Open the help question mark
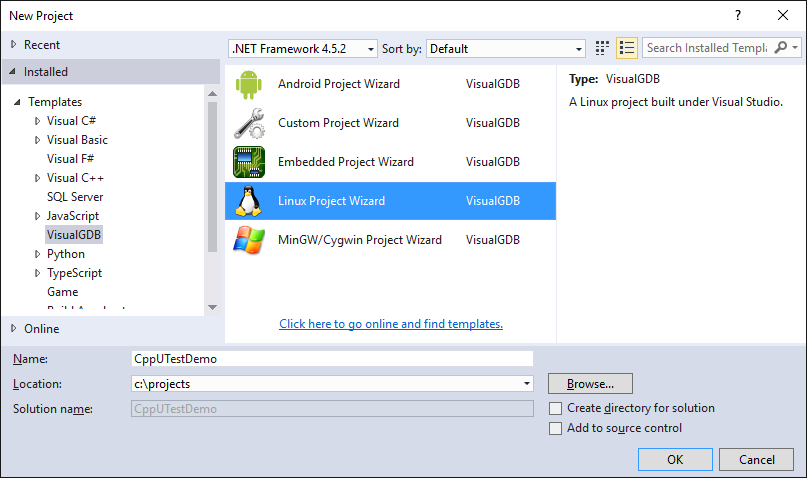This screenshot has height=478, width=807. coord(738,15)
